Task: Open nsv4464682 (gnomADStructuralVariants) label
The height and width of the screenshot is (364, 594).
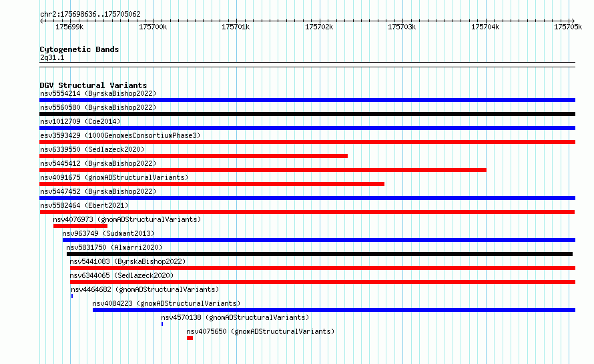Action: tap(145, 289)
